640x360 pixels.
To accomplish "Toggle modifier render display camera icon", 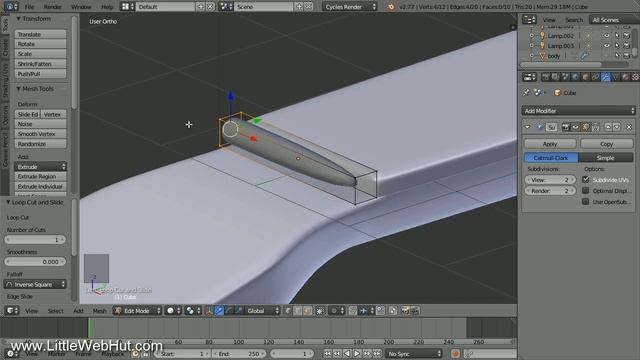I will [x=565, y=127].
